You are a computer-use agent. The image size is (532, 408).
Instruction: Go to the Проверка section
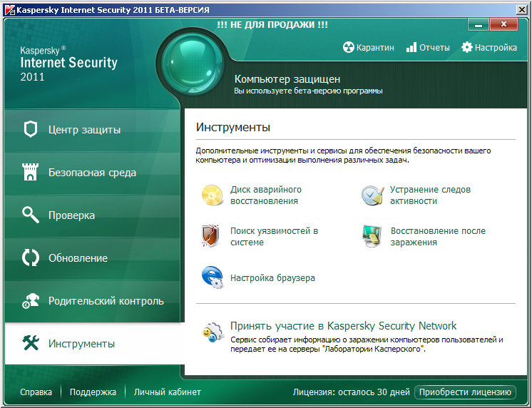(92, 215)
